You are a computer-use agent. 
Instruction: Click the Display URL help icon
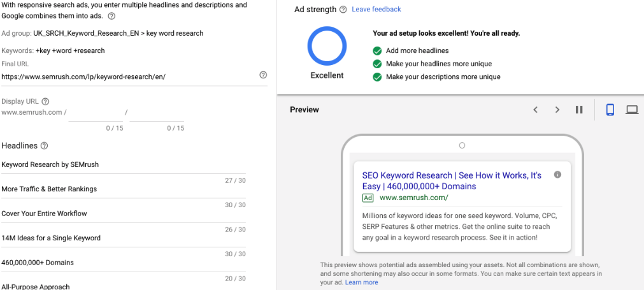click(x=46, y=101)
